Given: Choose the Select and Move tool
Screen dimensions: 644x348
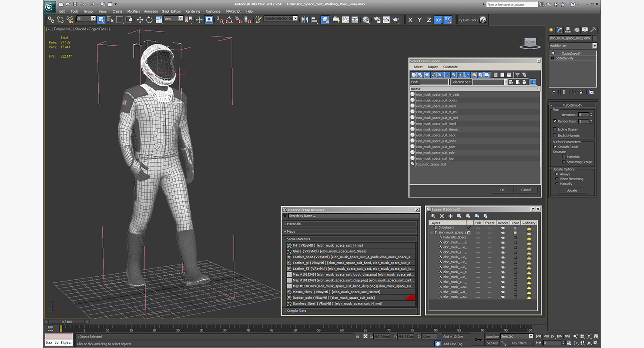Looking at the screenshot, I should pyautogui.click(x=140, y=20).
